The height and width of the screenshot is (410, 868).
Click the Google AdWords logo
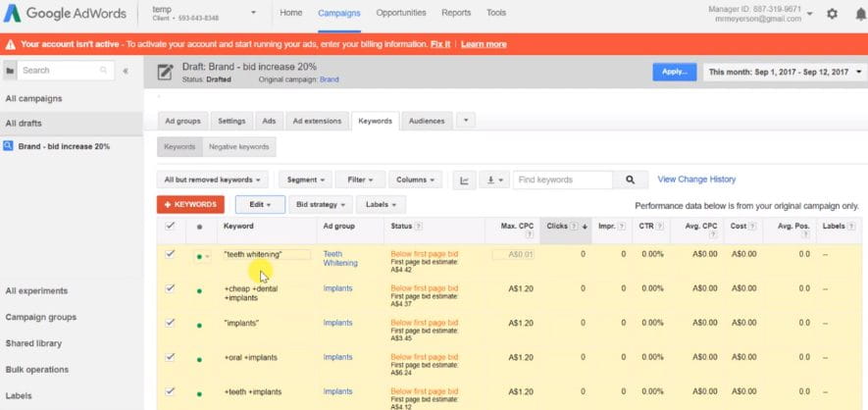tap(66, 14)
